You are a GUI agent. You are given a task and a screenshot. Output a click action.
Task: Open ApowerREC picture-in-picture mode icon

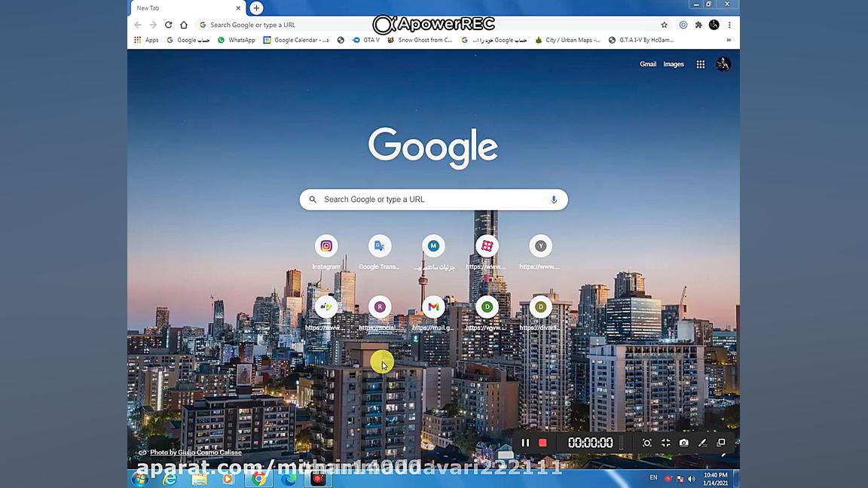coord(721,443)
